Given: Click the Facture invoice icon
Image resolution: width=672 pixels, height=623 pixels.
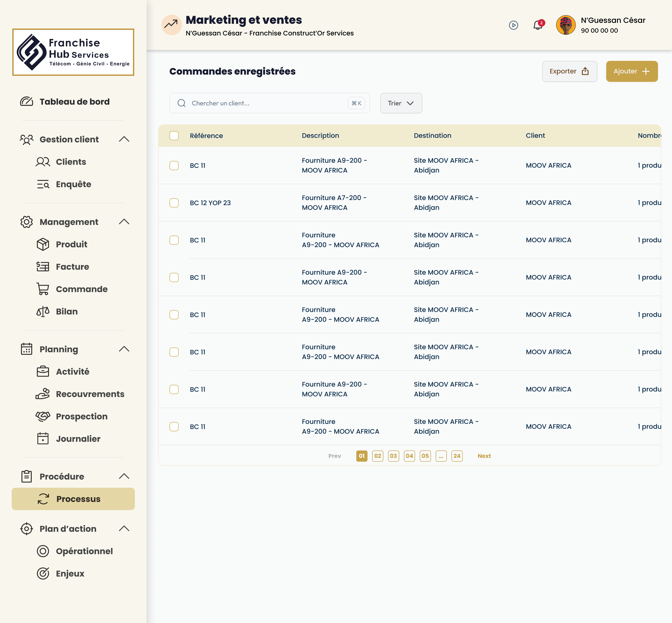Looking at the screenshot, I should click(43, 267).
